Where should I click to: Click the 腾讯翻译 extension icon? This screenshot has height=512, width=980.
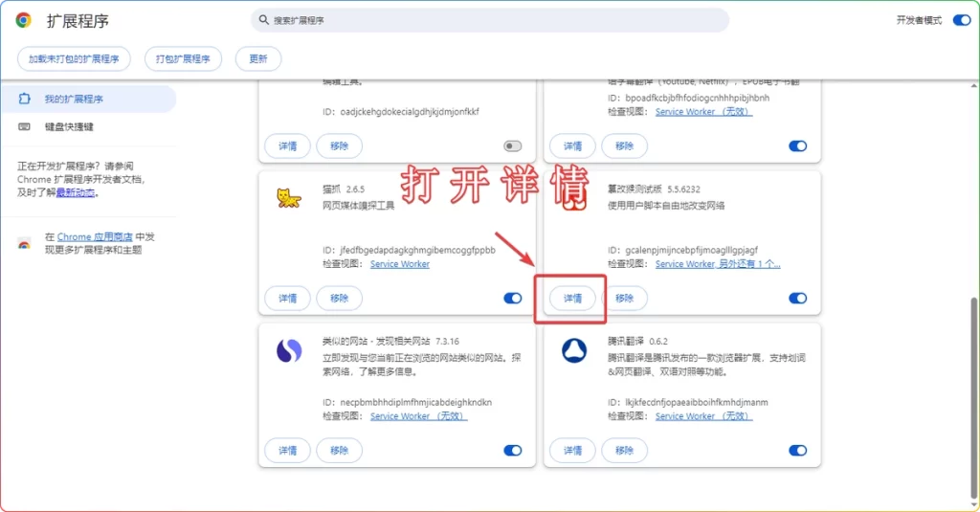click(574, 350)
